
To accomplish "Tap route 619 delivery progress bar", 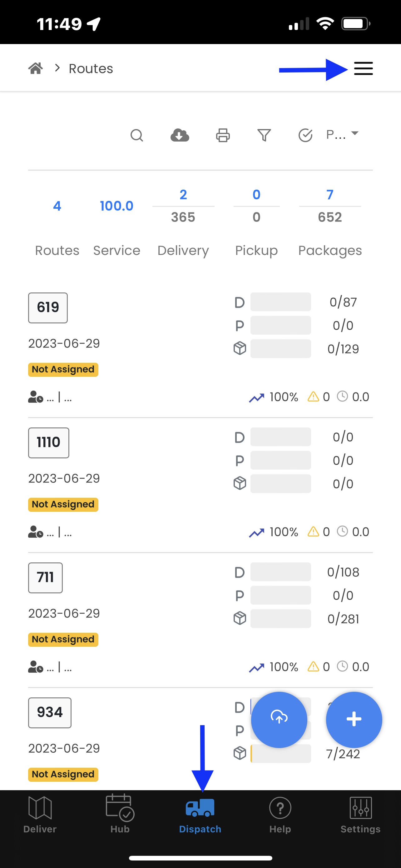I will (x=280, y=302).
